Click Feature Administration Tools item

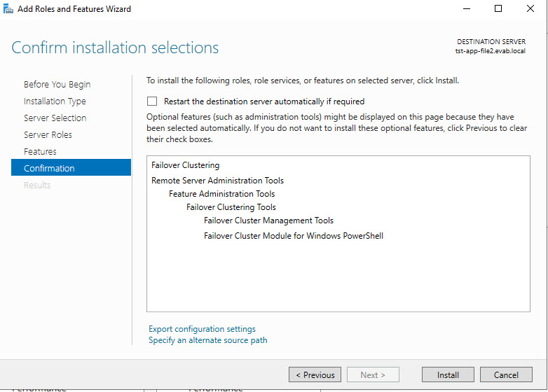[221, 194]
